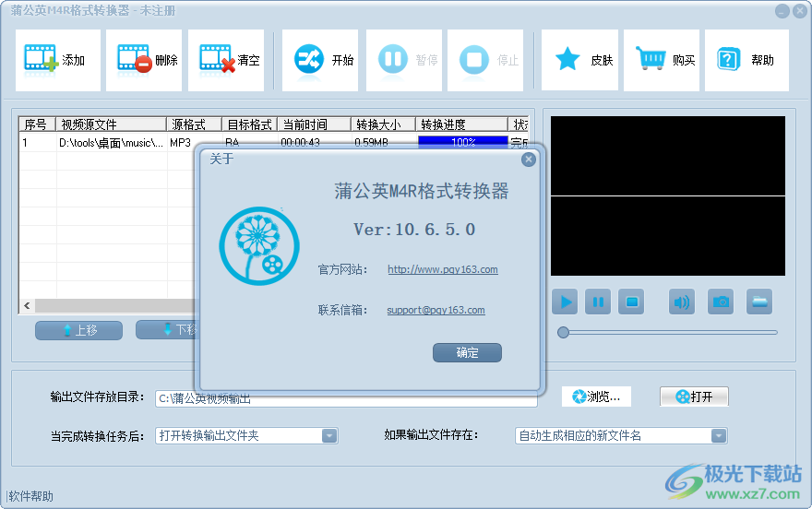
Task: Move item up with 上移 button
Action: pos(78,330)
